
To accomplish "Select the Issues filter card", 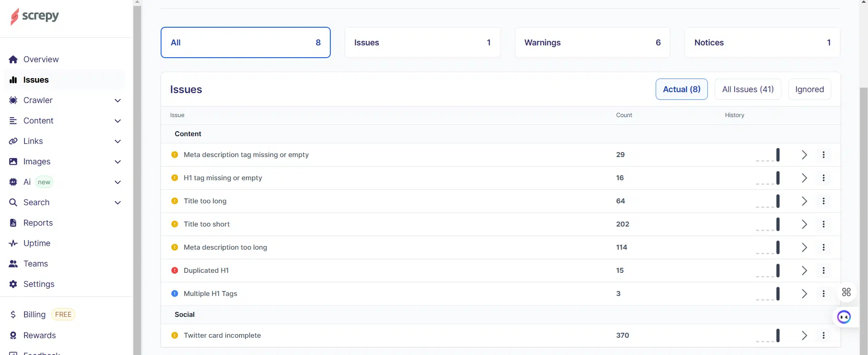I will (422, 43).
